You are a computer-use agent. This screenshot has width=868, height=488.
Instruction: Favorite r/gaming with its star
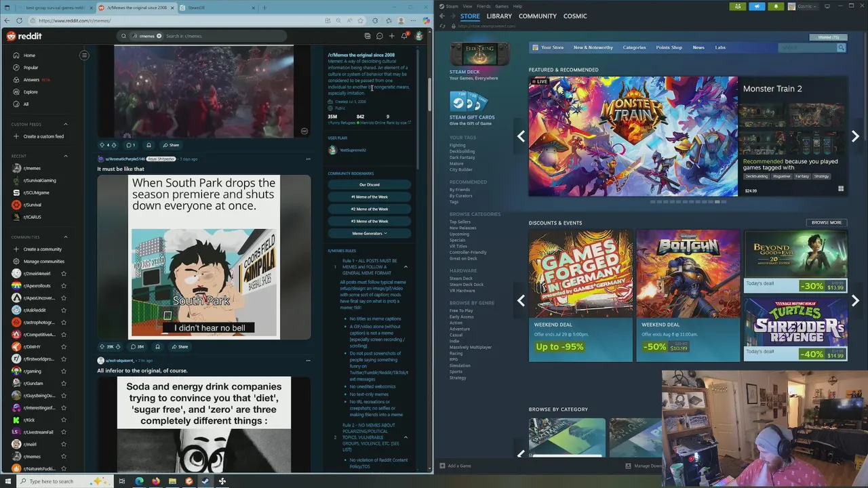click(64, 371)
